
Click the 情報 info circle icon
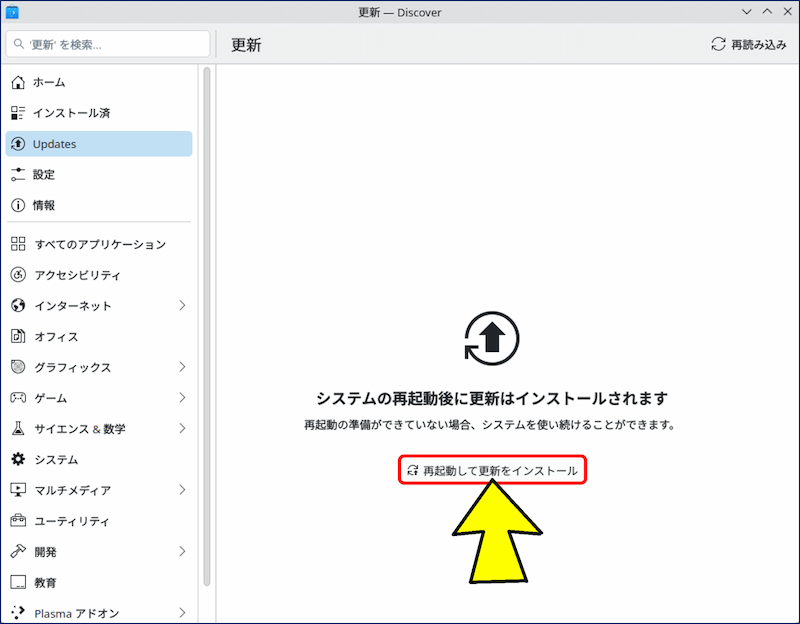18,205
